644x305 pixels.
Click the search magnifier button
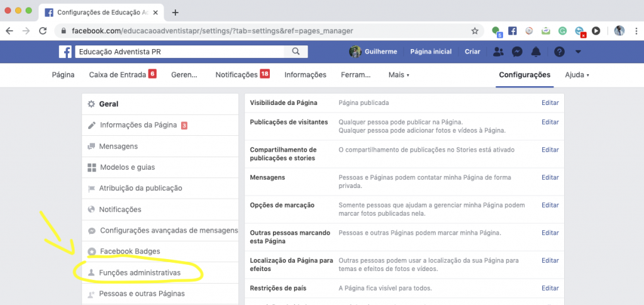pyautogui.click(x=296, y=52)
